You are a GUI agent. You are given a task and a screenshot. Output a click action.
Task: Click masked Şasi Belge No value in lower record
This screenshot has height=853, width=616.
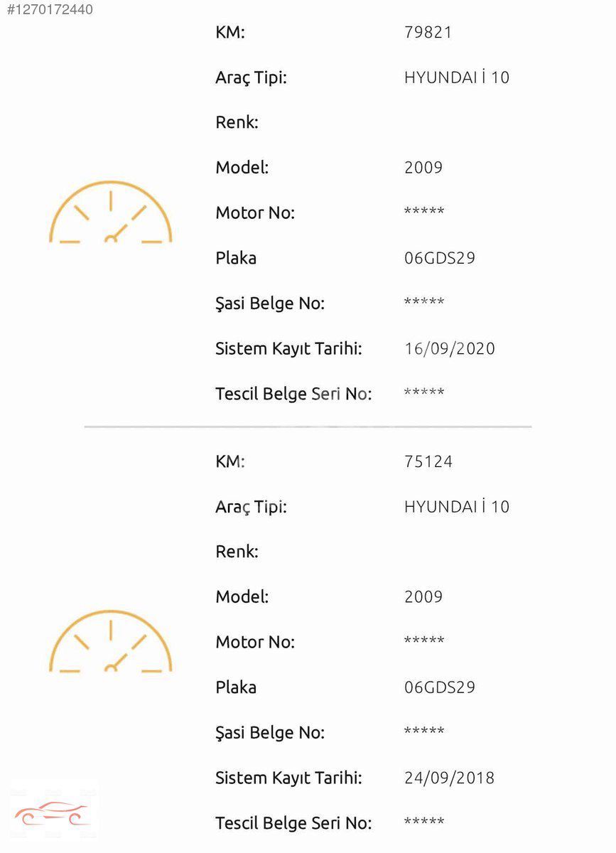424,732
